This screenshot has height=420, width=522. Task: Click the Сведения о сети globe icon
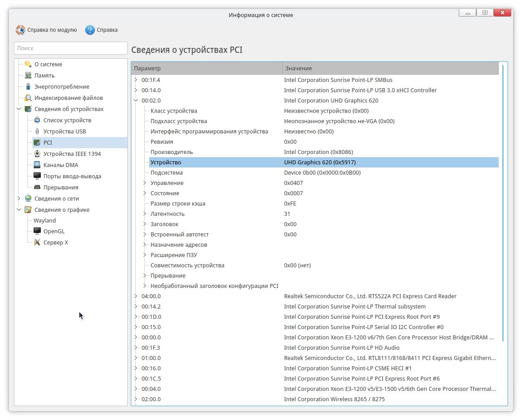click(28, 199)
